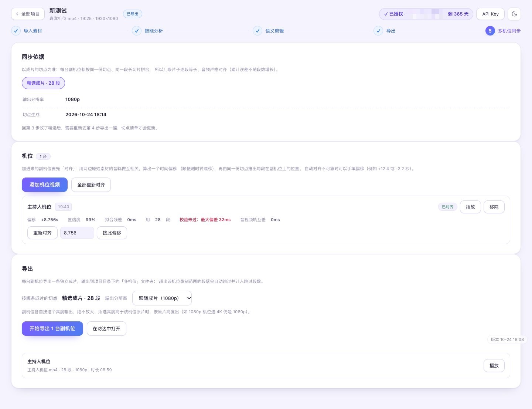This screenshot has width=532, height=409.
Task: Click the 智能分析 step checkmark icon
Action: coord(137,31)
